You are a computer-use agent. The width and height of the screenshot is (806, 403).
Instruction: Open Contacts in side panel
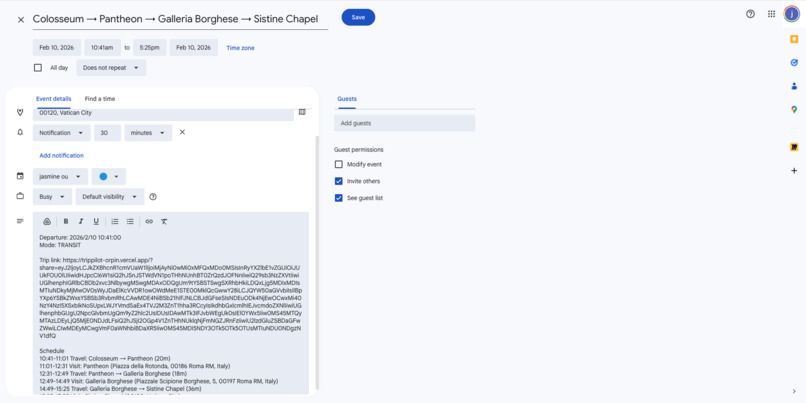coord(794,86)
